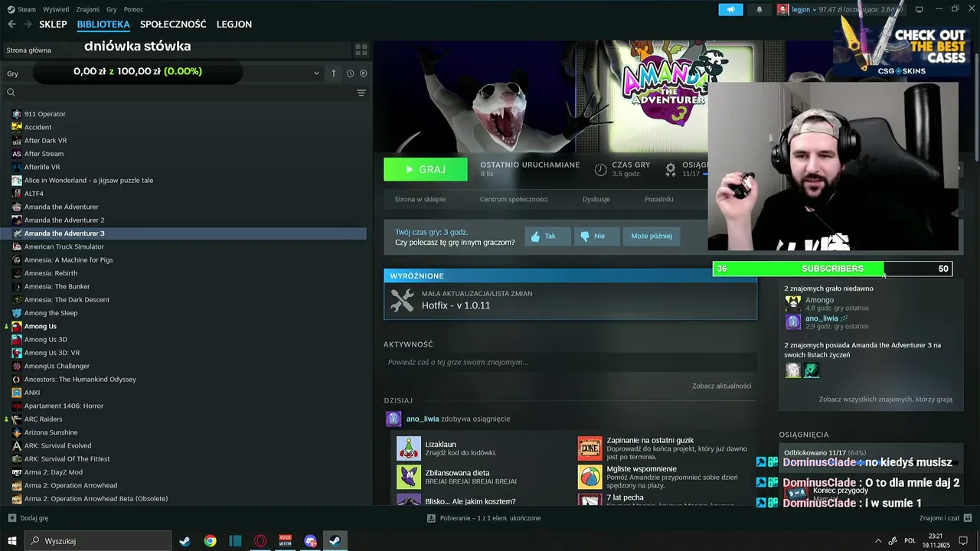
Task: Click Może później button
Action: (652, 236)
